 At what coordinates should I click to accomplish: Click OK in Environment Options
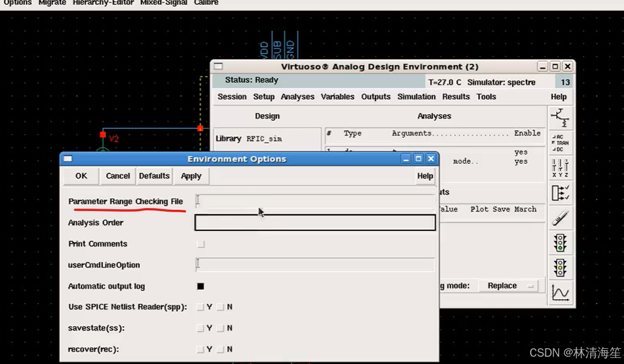(x=81, y=175)
